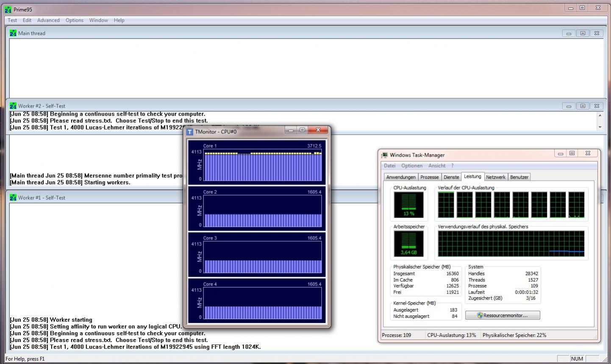Click 'For Help, press F1' status text
611x364 pixels.
25,359
